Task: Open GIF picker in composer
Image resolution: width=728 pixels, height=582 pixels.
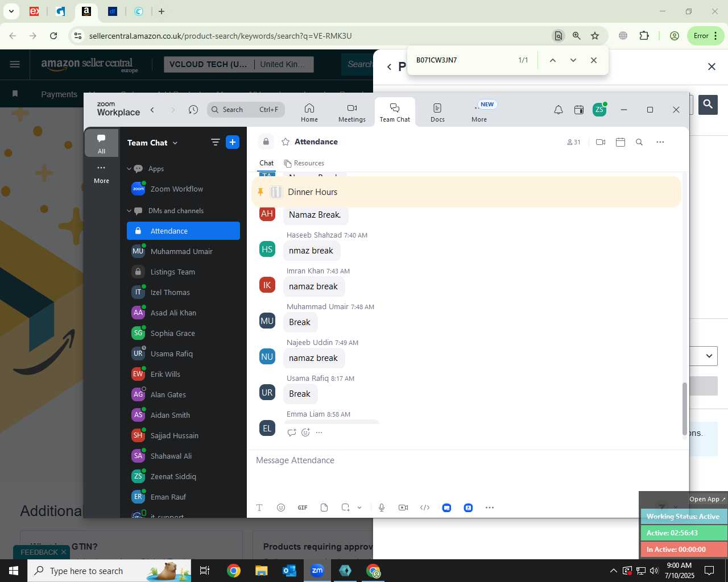Action: [303, 508]
